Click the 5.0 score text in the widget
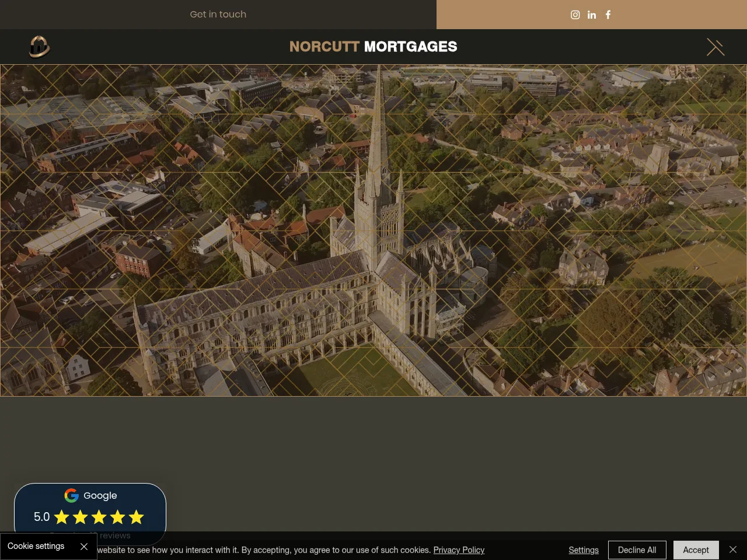Screen dimensions: 747x560 point(41,517)
